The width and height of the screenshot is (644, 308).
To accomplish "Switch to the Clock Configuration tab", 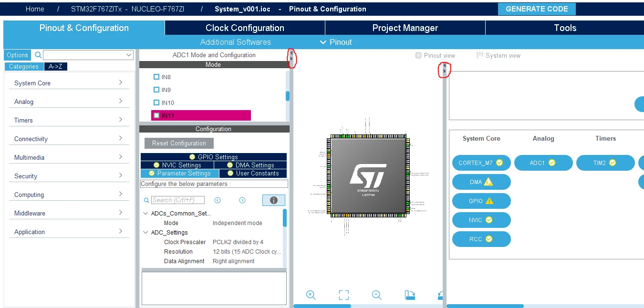I will pos(245,28).
